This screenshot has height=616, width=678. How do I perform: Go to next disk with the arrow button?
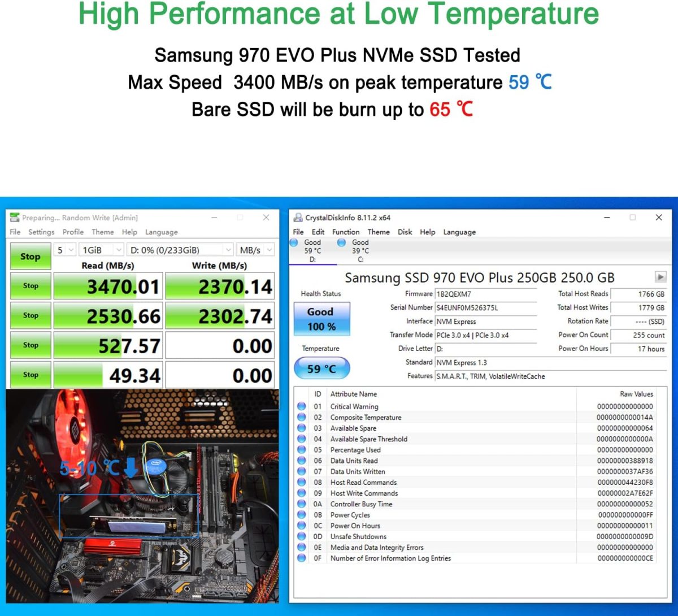660,277
